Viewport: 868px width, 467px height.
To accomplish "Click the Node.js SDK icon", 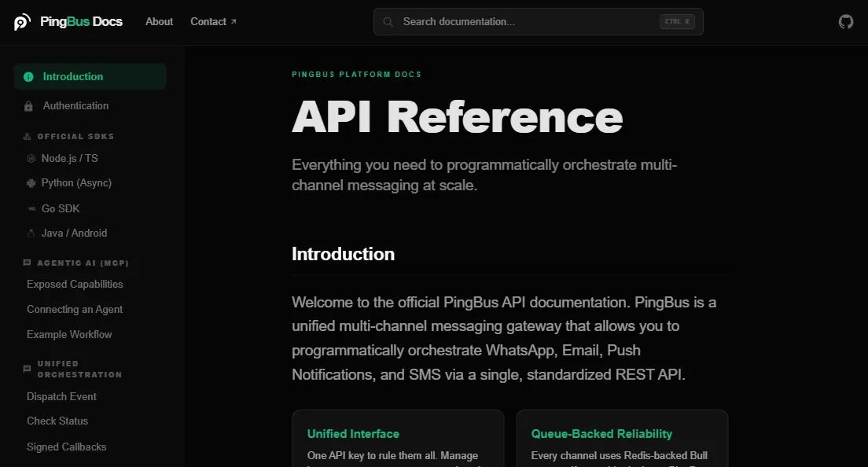I will pyautogui.click(x=31, y=159).
